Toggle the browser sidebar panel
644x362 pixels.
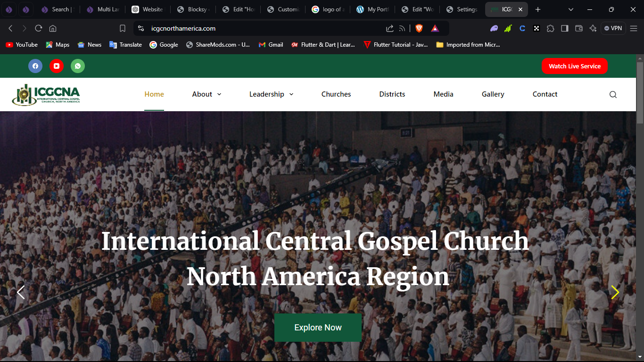click(564, 28)
